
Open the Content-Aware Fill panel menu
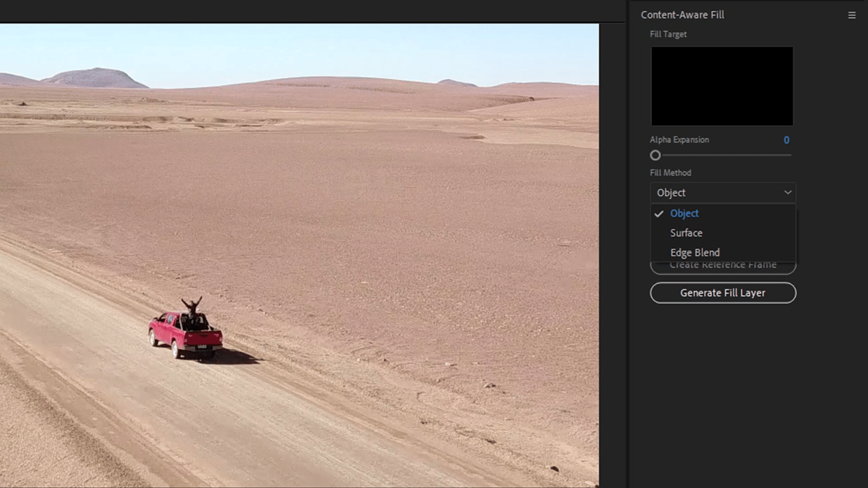[852, 15]
